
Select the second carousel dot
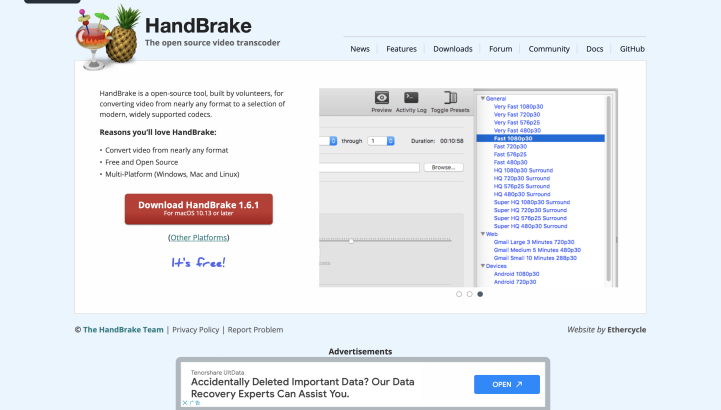coord(469,294)
